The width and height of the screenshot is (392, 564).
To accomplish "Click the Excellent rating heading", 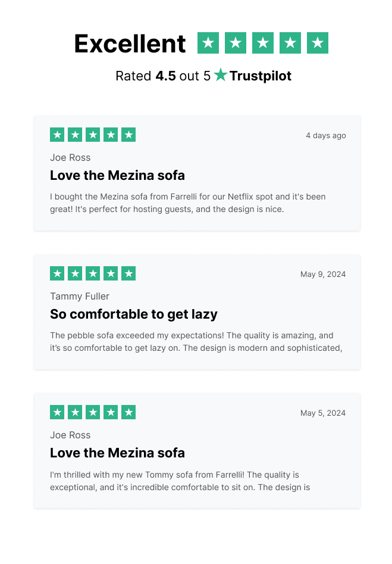I will click(130, 44).
